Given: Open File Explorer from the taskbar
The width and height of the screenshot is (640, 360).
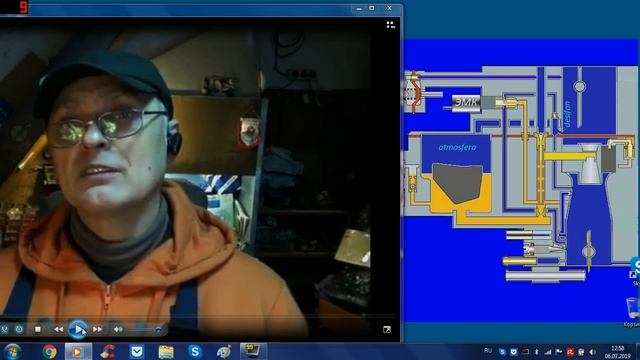Looking at the screenshot, I should [x=166, y=351].
